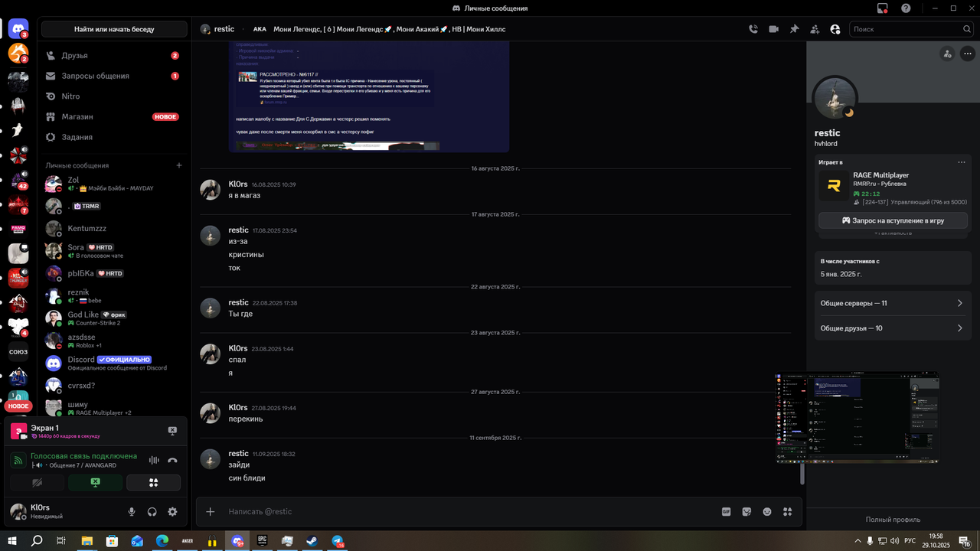Open conversation with cvrsxd?

[x=114, y=386]
